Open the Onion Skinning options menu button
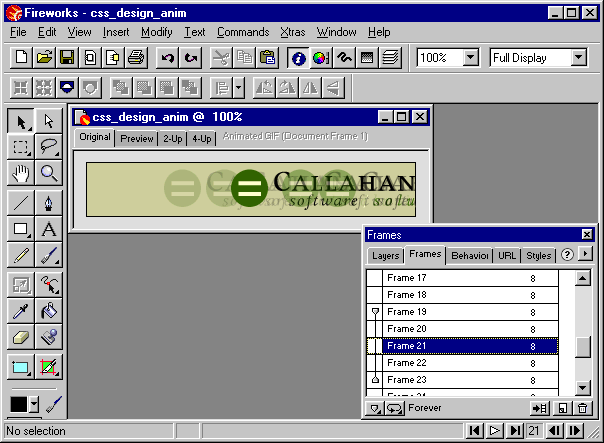Image resolution: width=604 pixels, height=443 pixels. pyautogui.click(x=374, y=408)
